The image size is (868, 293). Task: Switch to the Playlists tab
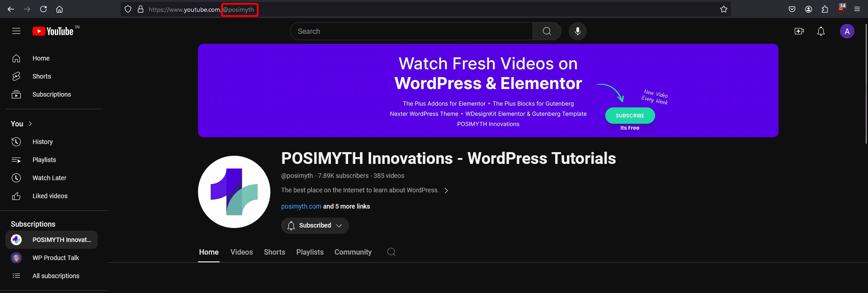coord(310,252)
